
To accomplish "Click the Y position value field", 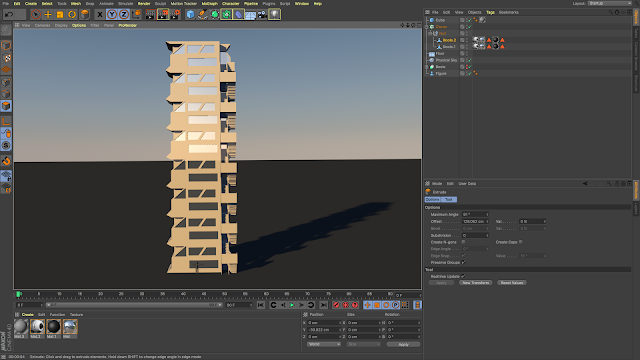I will point(324,329).
